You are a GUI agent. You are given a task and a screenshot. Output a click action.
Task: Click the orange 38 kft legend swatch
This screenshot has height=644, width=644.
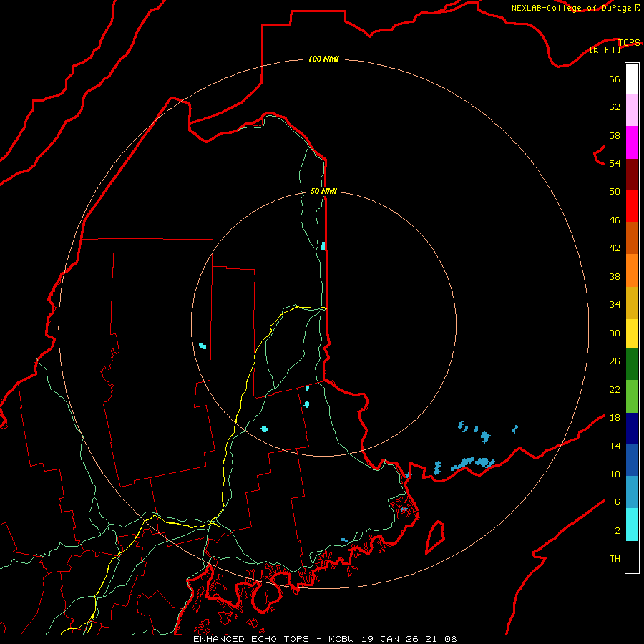coord(632,270)
